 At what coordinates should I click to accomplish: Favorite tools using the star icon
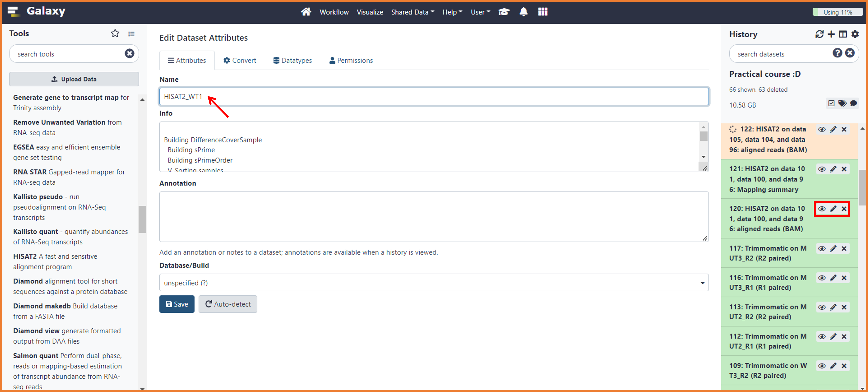115,33
